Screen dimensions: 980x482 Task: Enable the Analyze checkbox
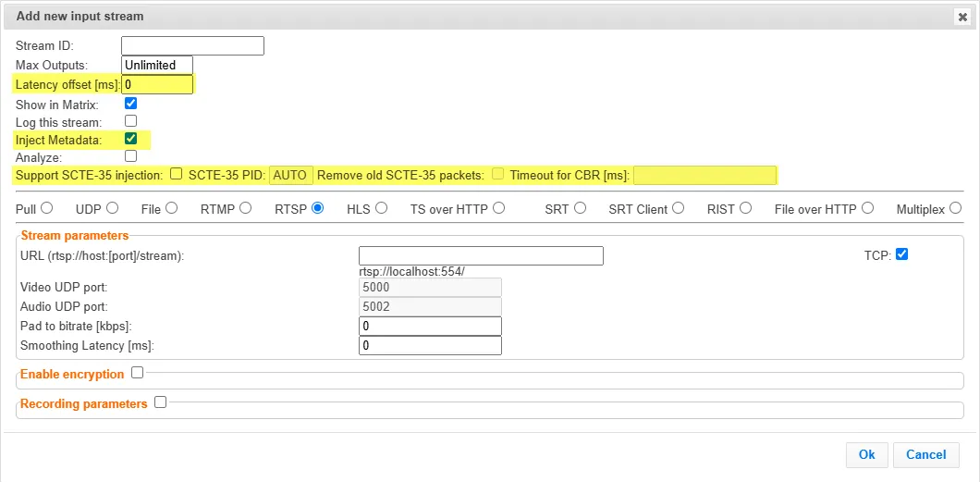click(130, 155)
